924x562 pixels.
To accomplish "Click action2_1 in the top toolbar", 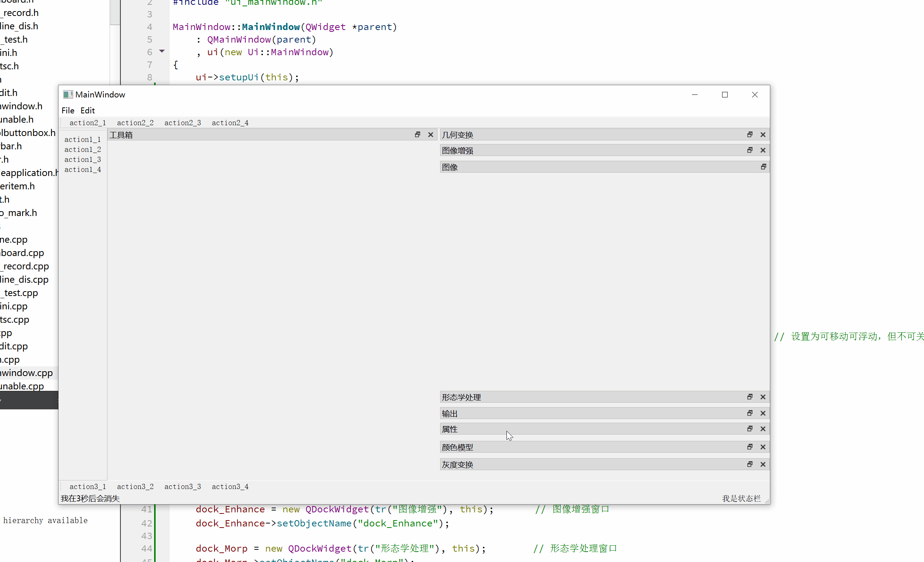I will coord(88,123).
